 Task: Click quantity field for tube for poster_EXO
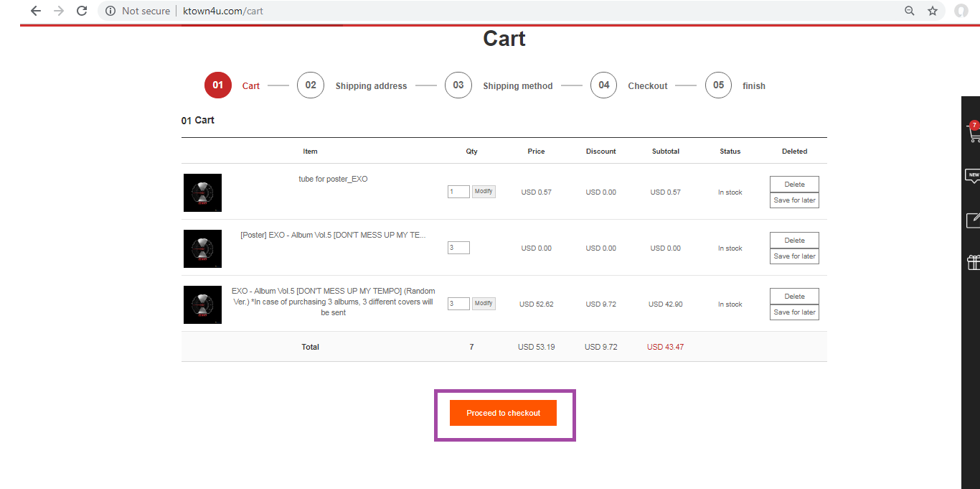[458, 192]
